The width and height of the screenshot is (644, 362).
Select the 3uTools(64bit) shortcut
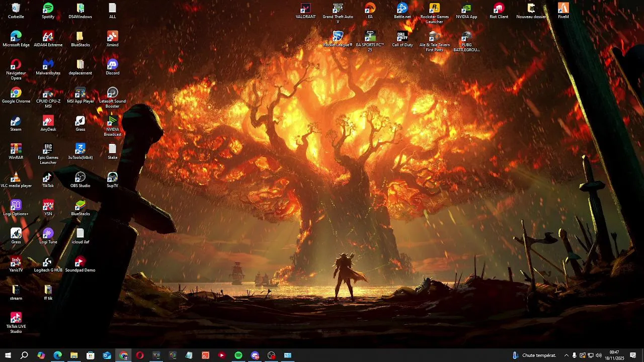(x=80, y=152)
